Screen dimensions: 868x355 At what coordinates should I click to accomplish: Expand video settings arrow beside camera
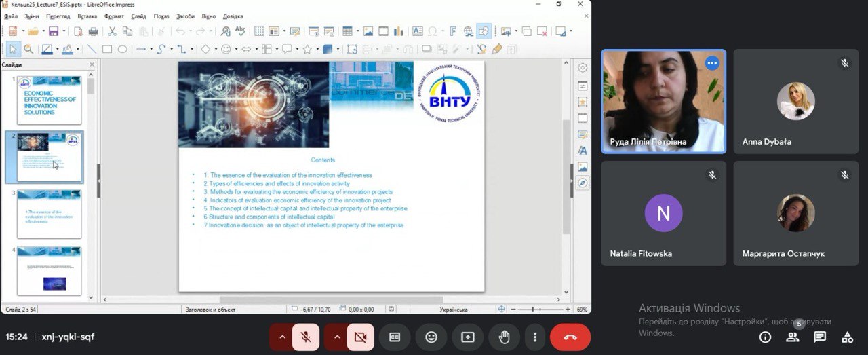coord(336,337)
